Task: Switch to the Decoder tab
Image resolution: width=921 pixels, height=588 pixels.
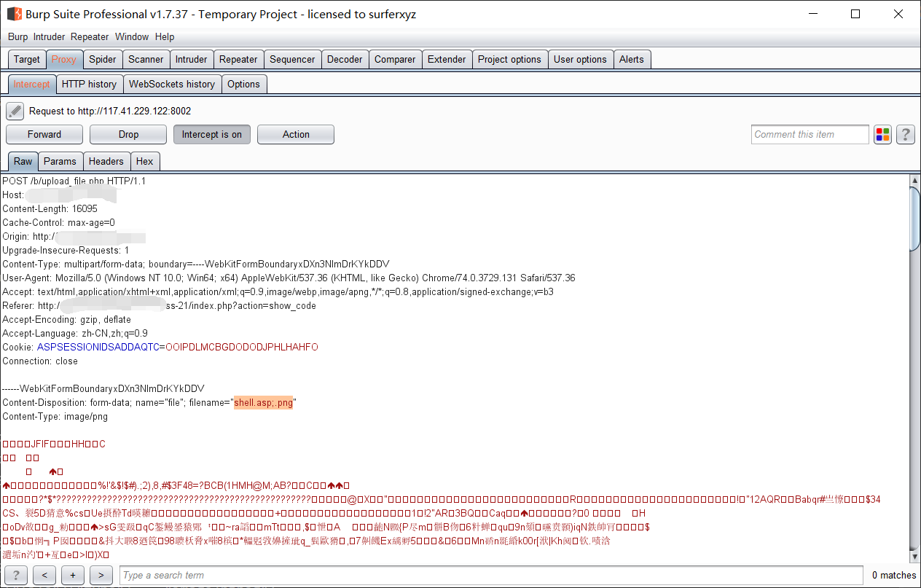Action: point(345,60)
